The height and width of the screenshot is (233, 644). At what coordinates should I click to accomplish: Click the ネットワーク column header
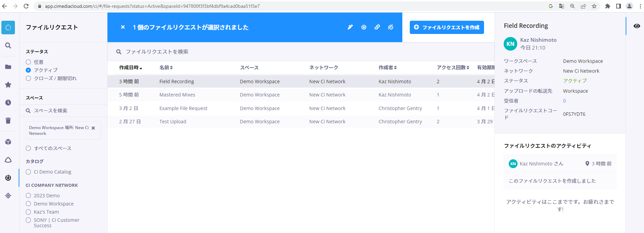click(x=324, y=68)
